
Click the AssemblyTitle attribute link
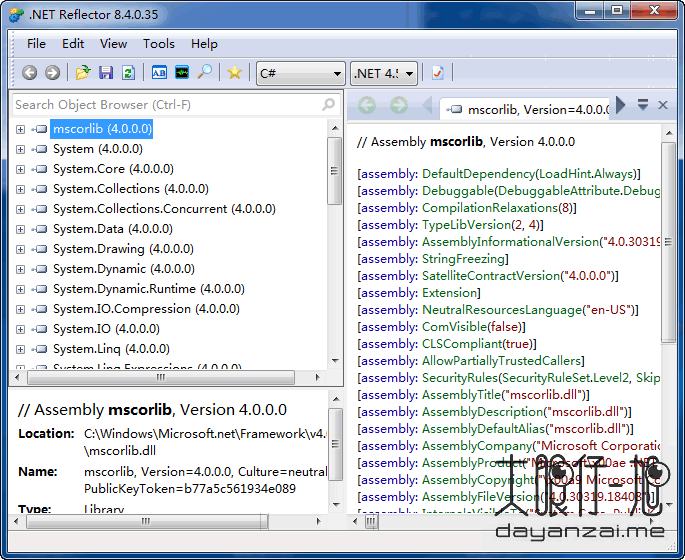[461, 395]
